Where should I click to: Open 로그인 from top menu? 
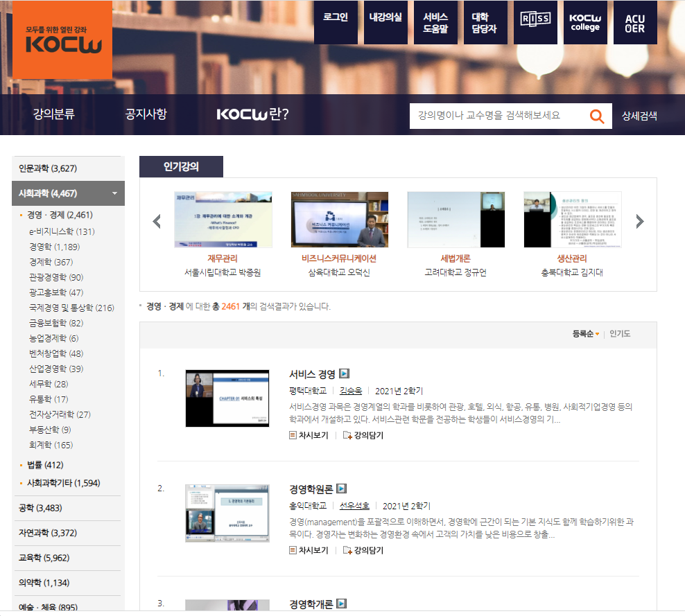click(336, 22)
